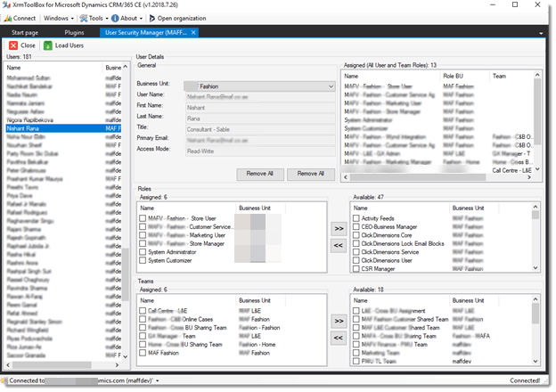
Task: Enable the CSR Manager role checkbox
Action: (356, 268)
